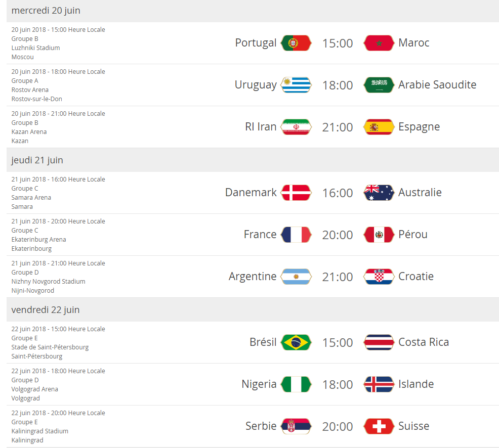Click the 18:00 Nigeria–Islande match time

(x=338, y=385)
